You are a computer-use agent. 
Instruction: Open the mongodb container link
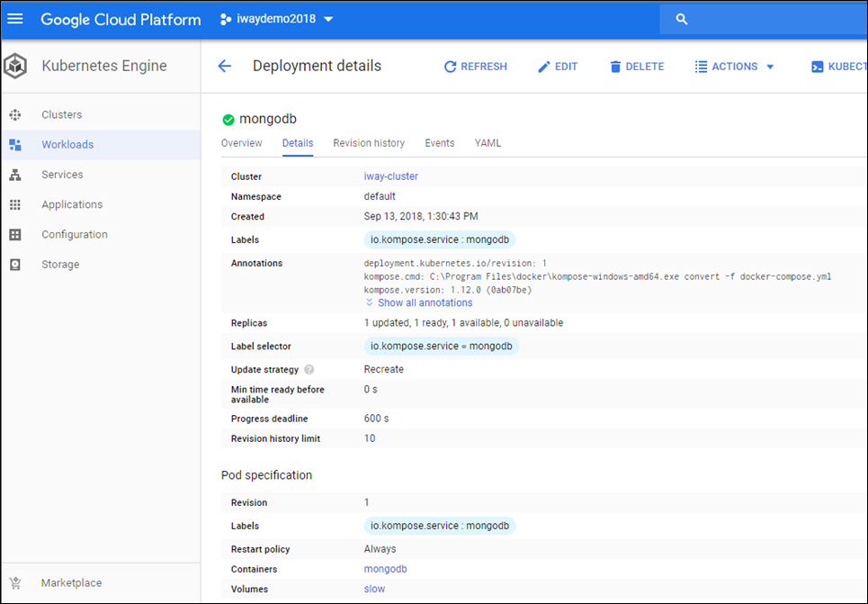385,569
